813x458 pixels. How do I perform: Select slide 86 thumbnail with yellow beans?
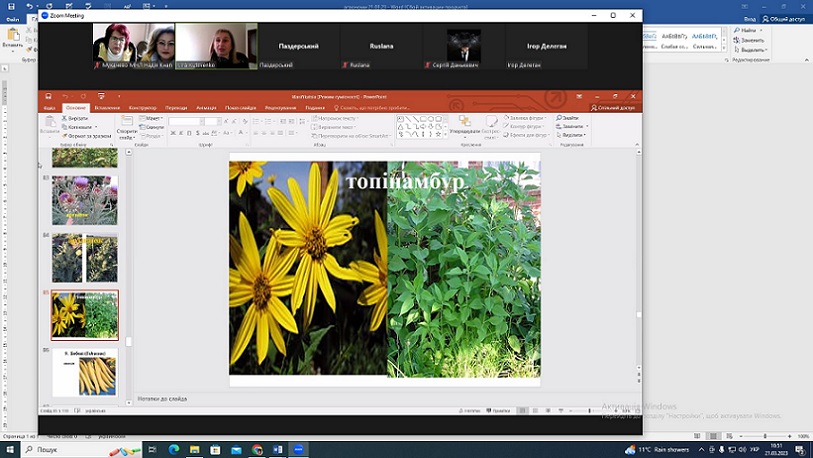[85, 372]
